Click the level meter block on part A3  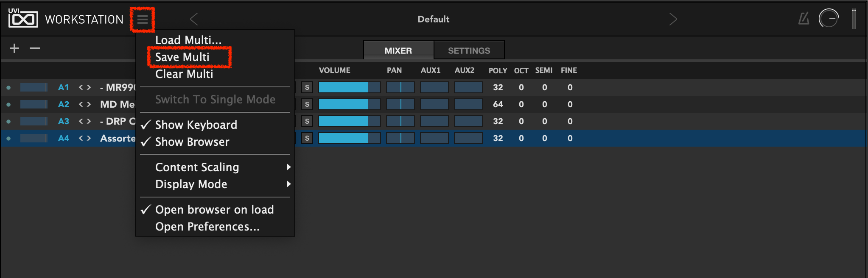click(34, 121)
